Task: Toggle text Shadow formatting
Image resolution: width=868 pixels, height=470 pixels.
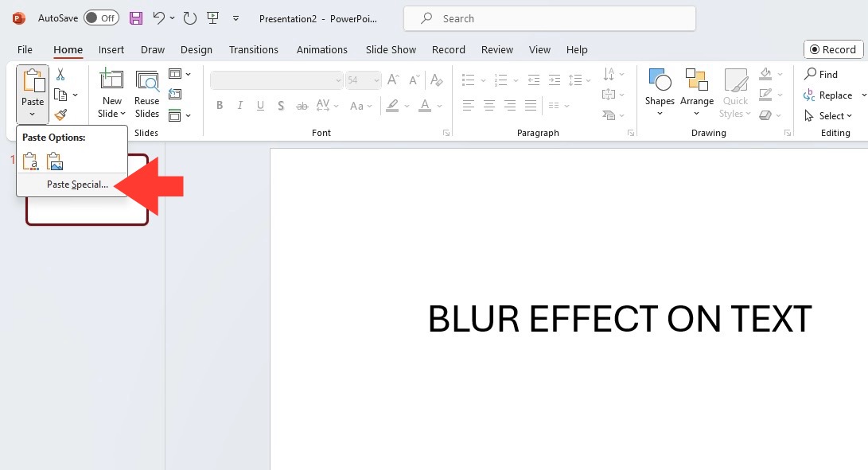Action: pos(281,105)
